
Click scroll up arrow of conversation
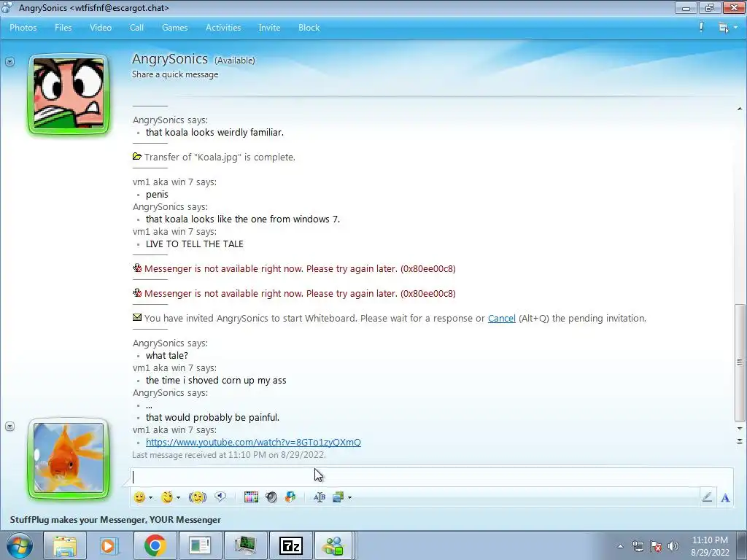740,109
